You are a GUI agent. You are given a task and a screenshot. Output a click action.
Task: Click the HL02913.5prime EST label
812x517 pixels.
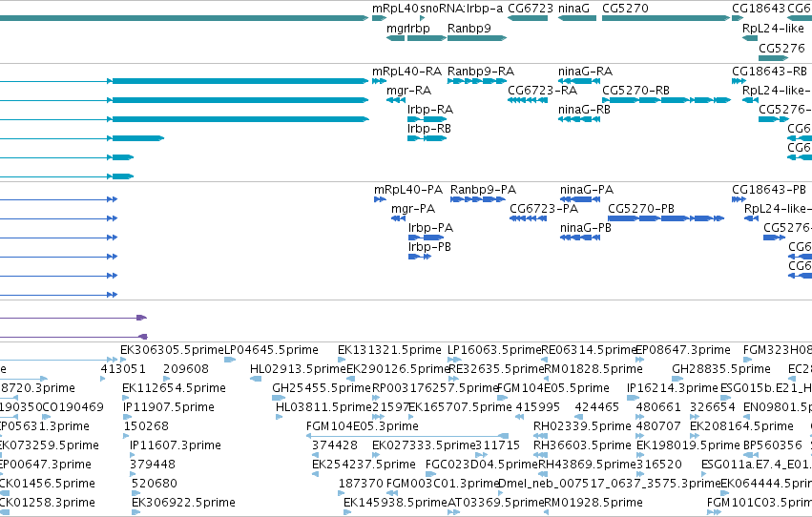coord(298,369)
